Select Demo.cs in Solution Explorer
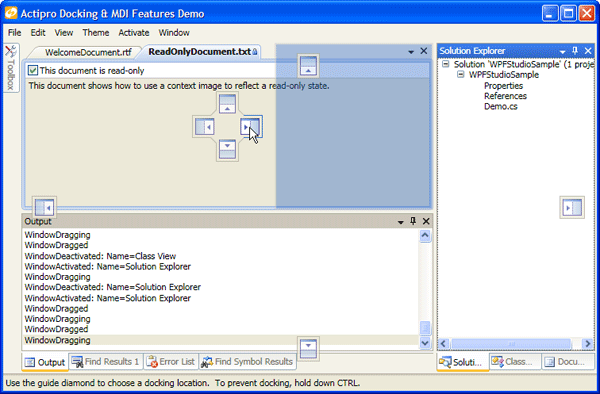600x394 pixels. [501, 106]
